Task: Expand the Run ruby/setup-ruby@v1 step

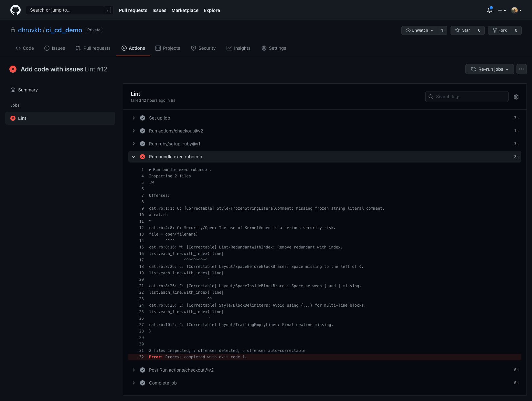Action: [133, 144]
